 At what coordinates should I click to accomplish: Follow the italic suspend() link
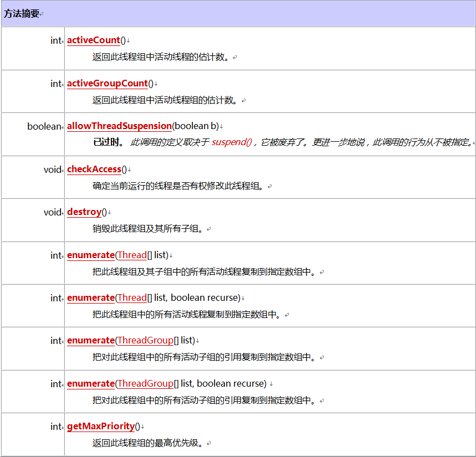coord(232,142)
